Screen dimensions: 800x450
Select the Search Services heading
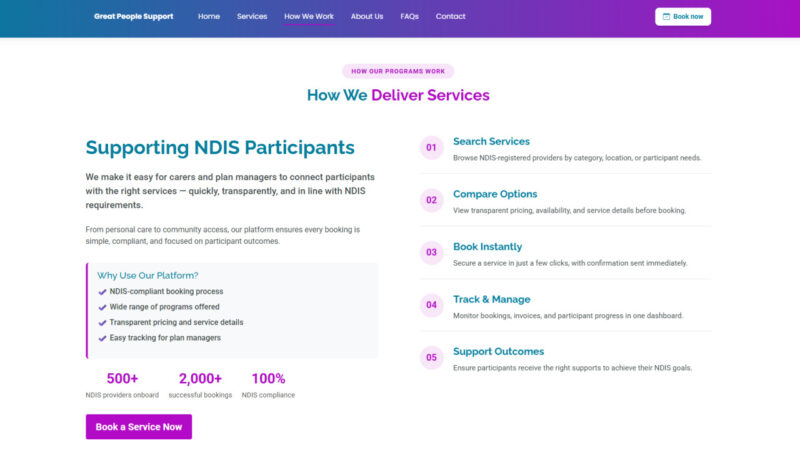[x=491, y=141]
